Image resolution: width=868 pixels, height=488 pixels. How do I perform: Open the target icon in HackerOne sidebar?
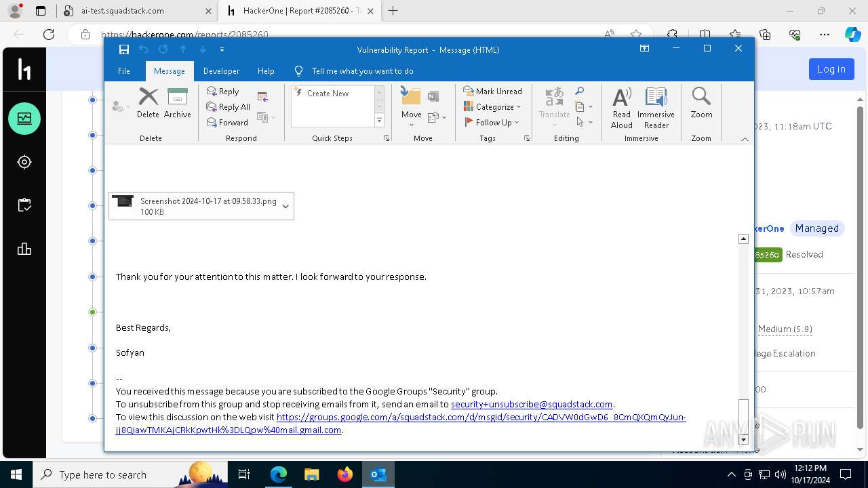click(24, 162)
